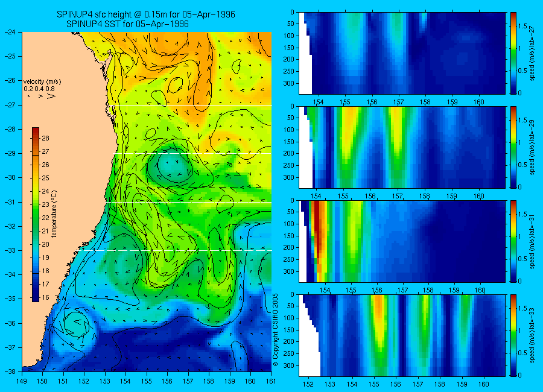The image size is (543, 392).
Task: Click the "151" longitude tick under the map
Action: click(63, 381)
